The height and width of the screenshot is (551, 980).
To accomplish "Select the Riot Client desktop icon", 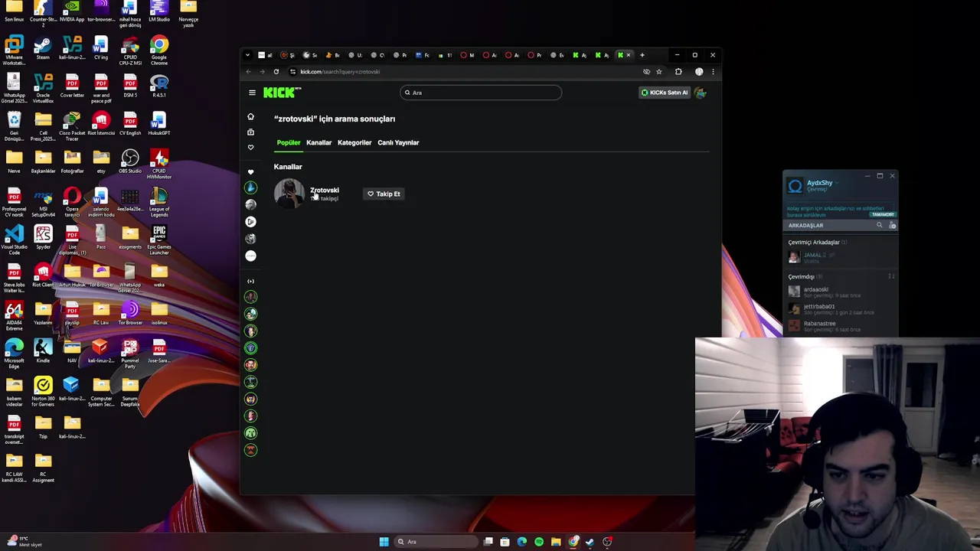I will (x=43, y=275).
